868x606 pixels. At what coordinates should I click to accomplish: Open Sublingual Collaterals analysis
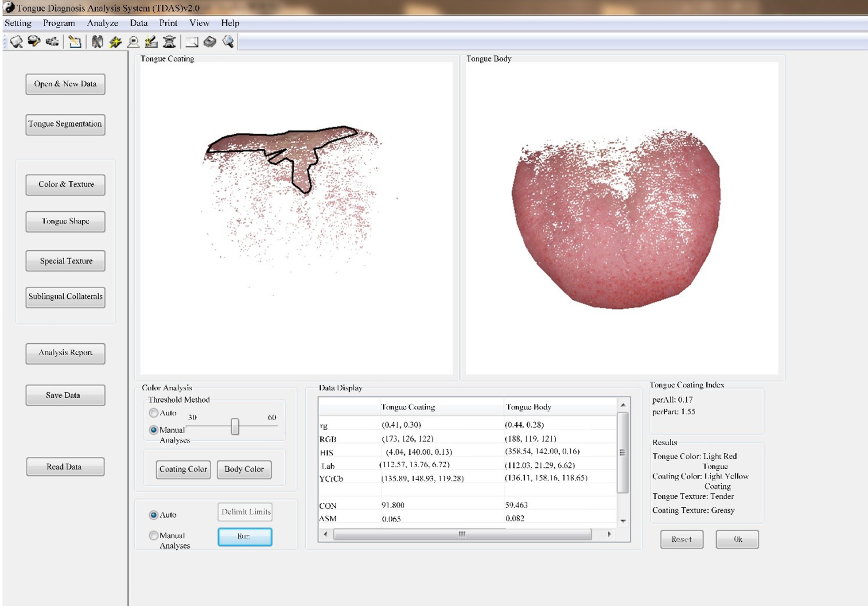click(65, 297)
